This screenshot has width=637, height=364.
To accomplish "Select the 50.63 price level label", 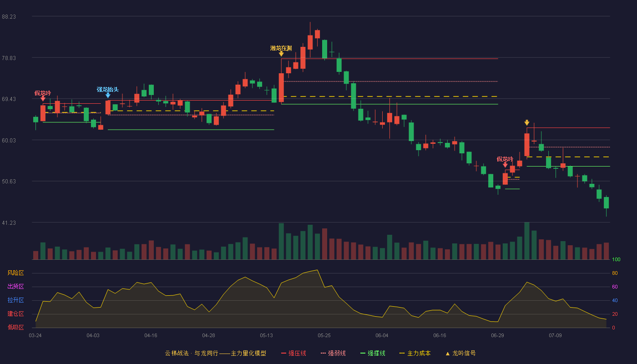I will click(x=9, y=182).
